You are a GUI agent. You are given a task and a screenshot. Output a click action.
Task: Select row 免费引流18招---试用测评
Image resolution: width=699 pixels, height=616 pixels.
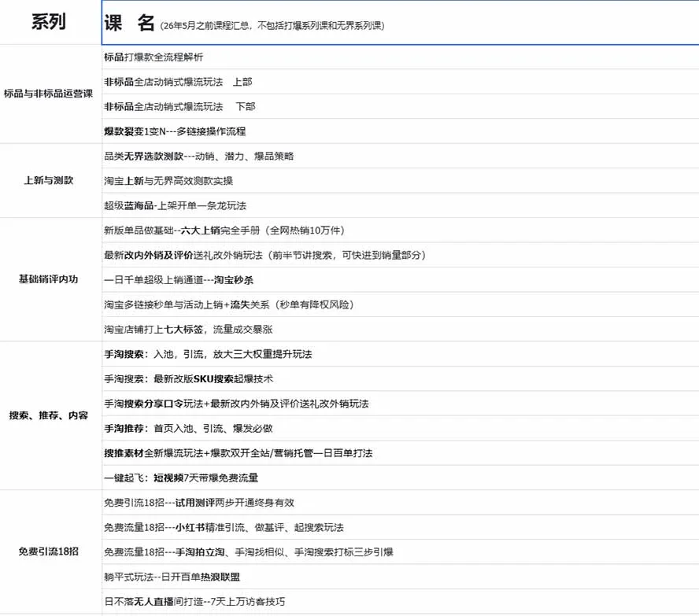(401, 503)
